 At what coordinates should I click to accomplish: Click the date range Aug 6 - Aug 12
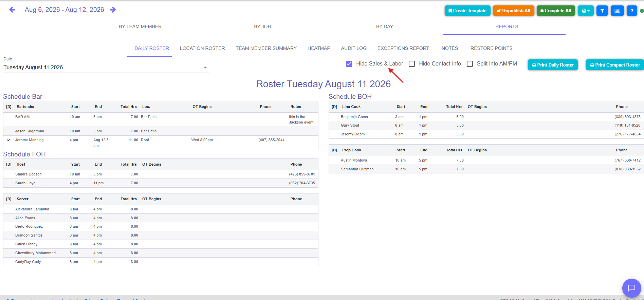[65, 10]
